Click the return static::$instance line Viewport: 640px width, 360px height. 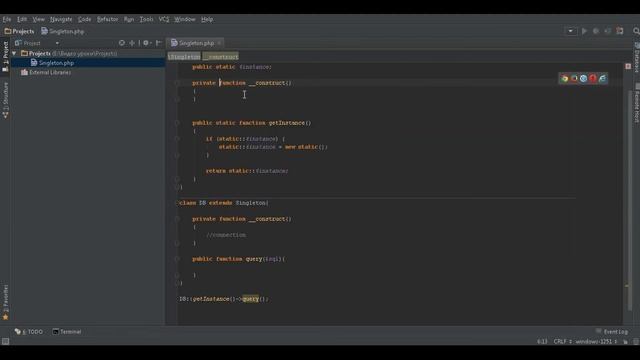[x=247, y=171]
